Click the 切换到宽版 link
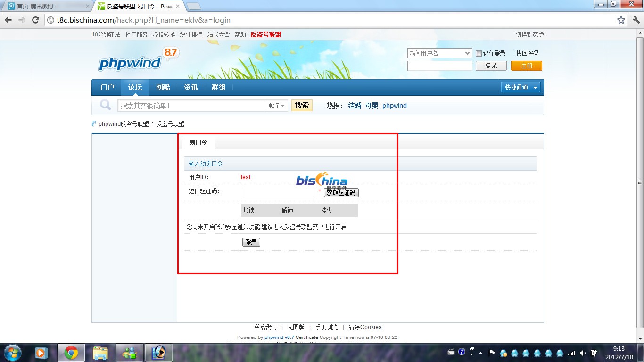Image resolution: width=644 pixels, height=362 pixels. pos(530,34)
